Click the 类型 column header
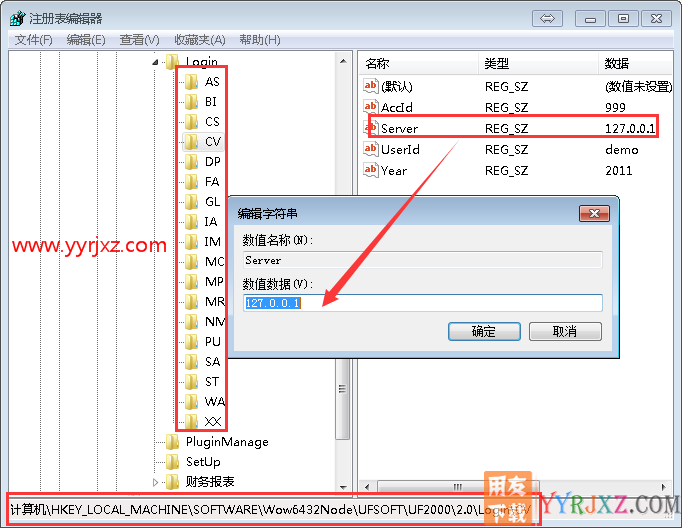Screen dimensions: 682x528 pos(538,63)
